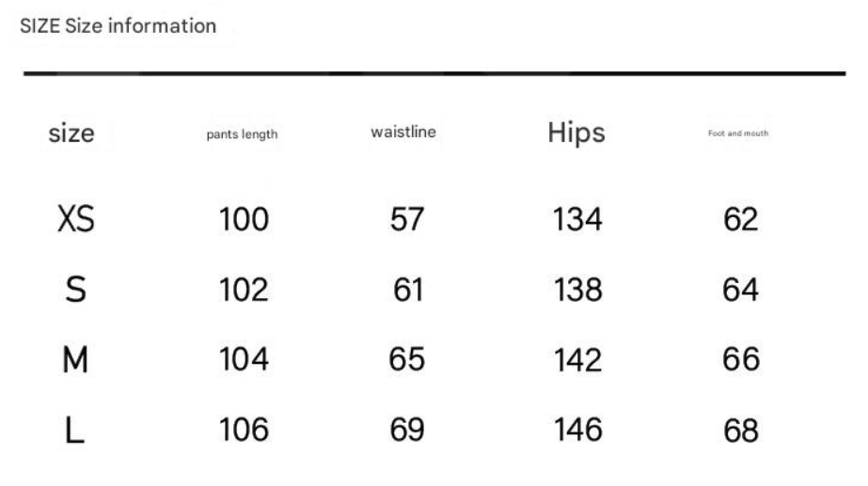
Task: Click hips value 146 for L
Action: (578, 431)
